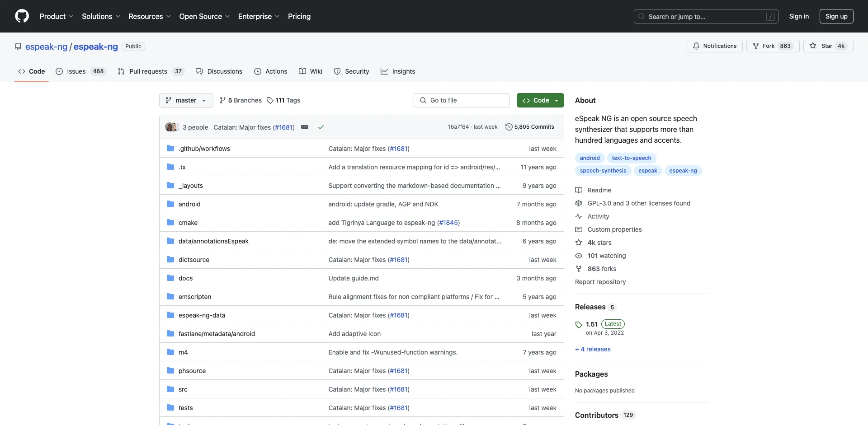868x425 pixels.
Task: Switch to the Issues tab
Action: click(x=80, y=71)
